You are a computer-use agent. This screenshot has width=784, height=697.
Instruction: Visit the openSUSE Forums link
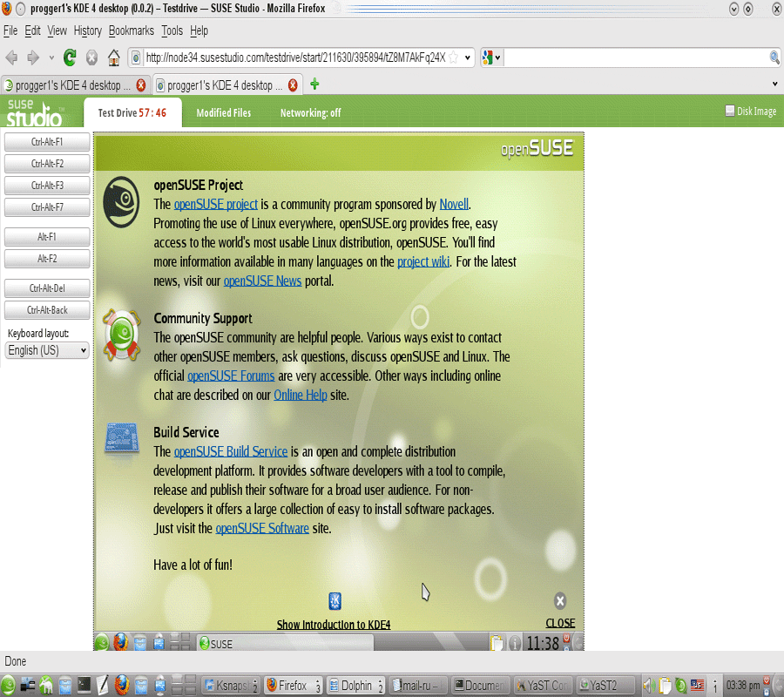pos(231,376)
